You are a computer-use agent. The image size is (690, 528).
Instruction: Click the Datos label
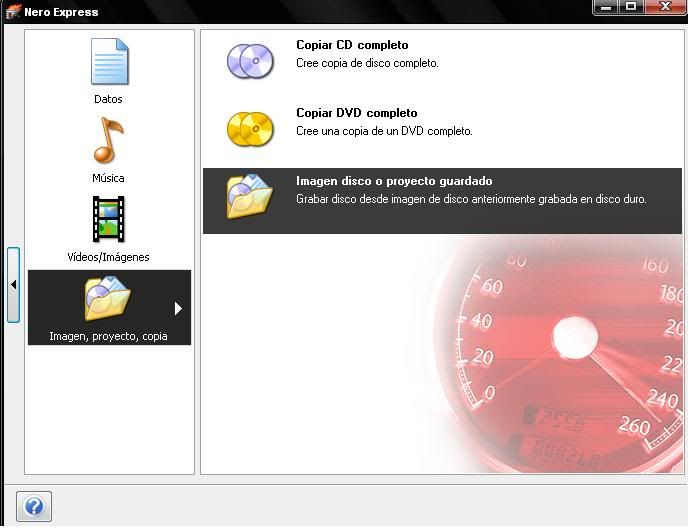point(108,99)
